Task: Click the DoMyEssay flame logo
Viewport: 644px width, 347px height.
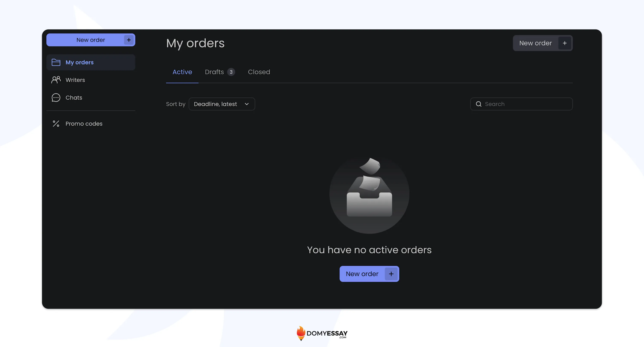Action: tap(301, 333)
